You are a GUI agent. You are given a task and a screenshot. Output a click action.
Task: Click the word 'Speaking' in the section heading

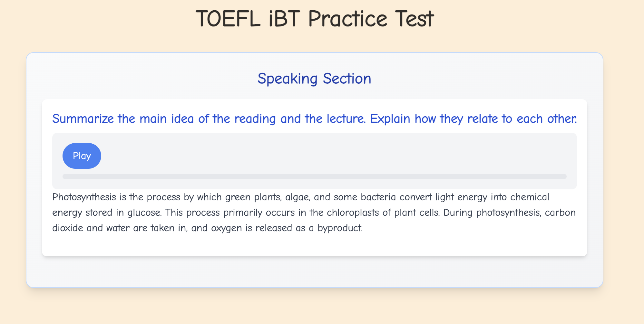coord(288,79)
